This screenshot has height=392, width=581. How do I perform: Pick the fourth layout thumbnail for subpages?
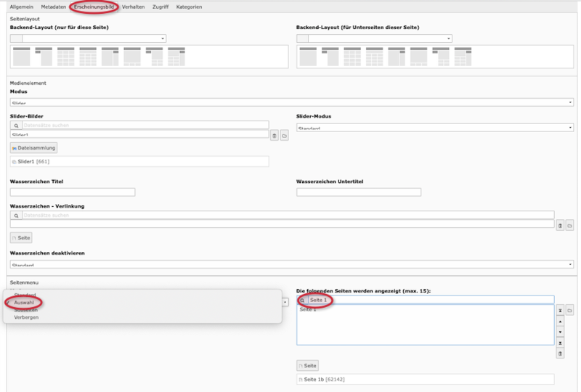pos(374,57)
